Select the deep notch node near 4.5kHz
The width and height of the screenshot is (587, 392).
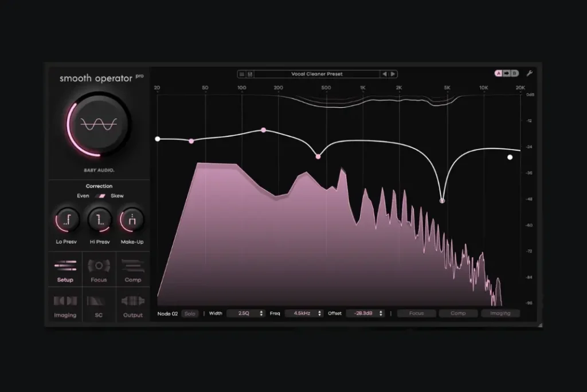tap(442, 201)
